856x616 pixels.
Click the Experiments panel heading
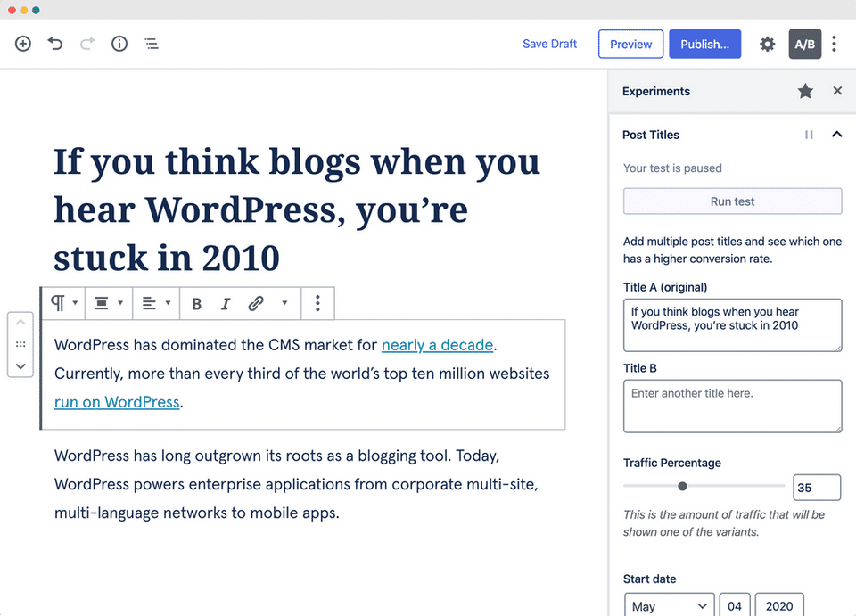click(655, 91)
